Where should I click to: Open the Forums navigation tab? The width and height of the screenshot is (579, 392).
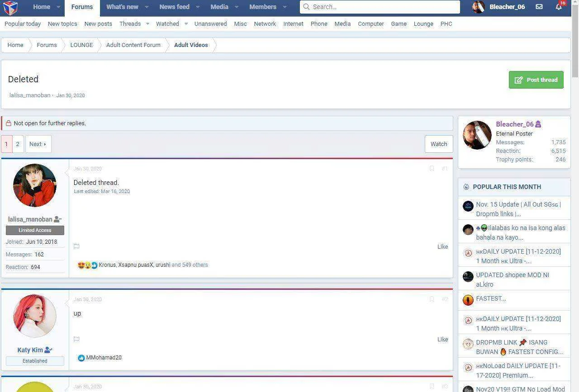coord(82,7)
